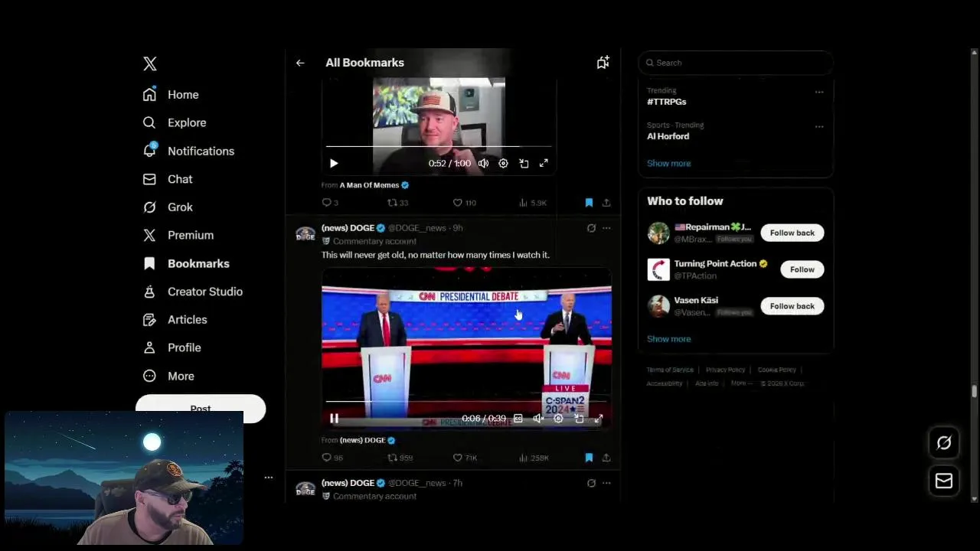This screenshot has width=980, height=551.
Task: Open more options for #TTRPGs trend
Action: [x=819, y=92]
